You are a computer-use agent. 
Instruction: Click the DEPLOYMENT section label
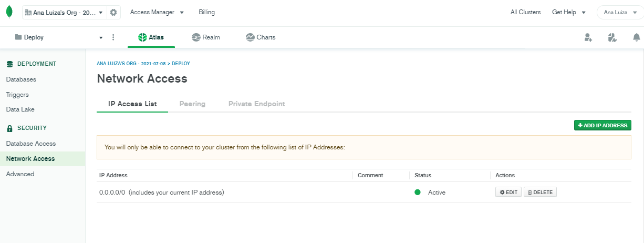pos(37,64)
